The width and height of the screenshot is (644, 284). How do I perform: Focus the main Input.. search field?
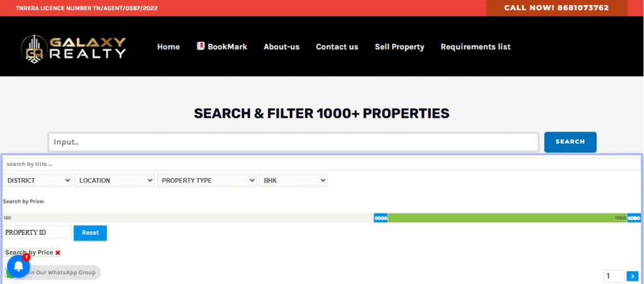coord(293,142)
